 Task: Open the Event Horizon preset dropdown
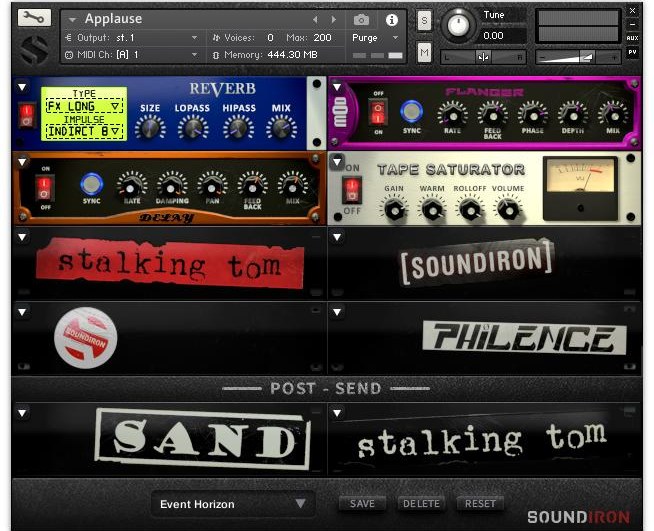(x=233, y=504)
